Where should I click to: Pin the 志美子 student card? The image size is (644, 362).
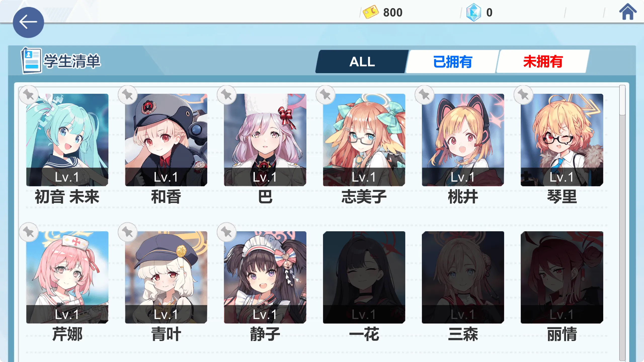point(326,95)
